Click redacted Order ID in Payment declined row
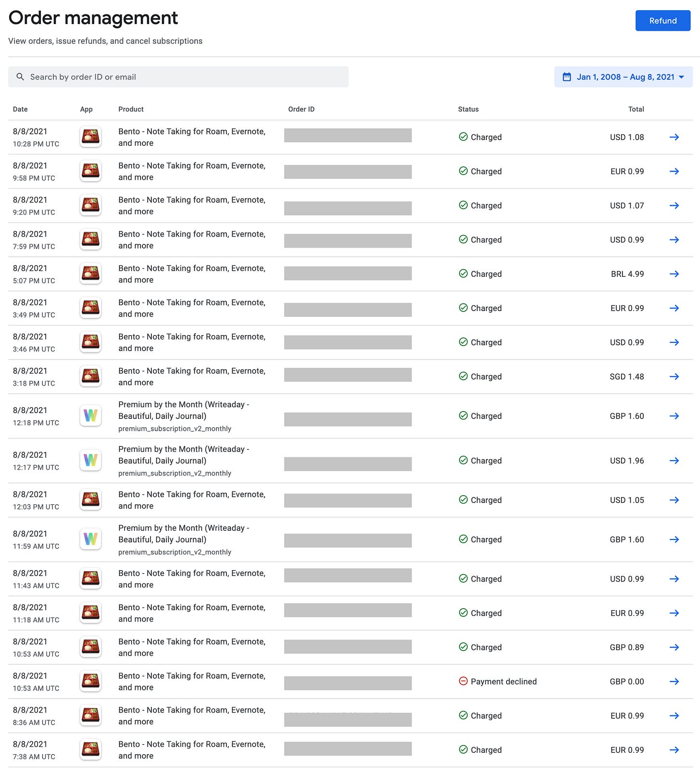Image resolution: width=700 pixels, height=774 pixels. (348, 683)
